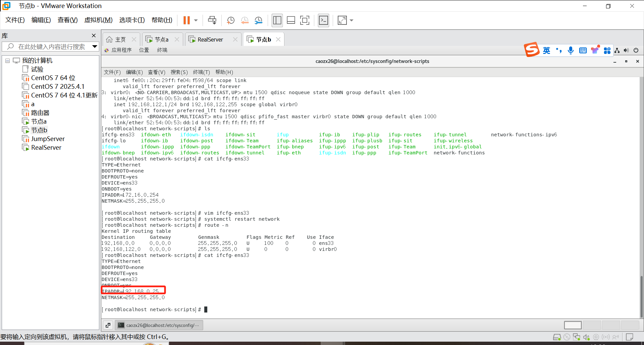Close the 节点b tab

[x=278, y=40]
